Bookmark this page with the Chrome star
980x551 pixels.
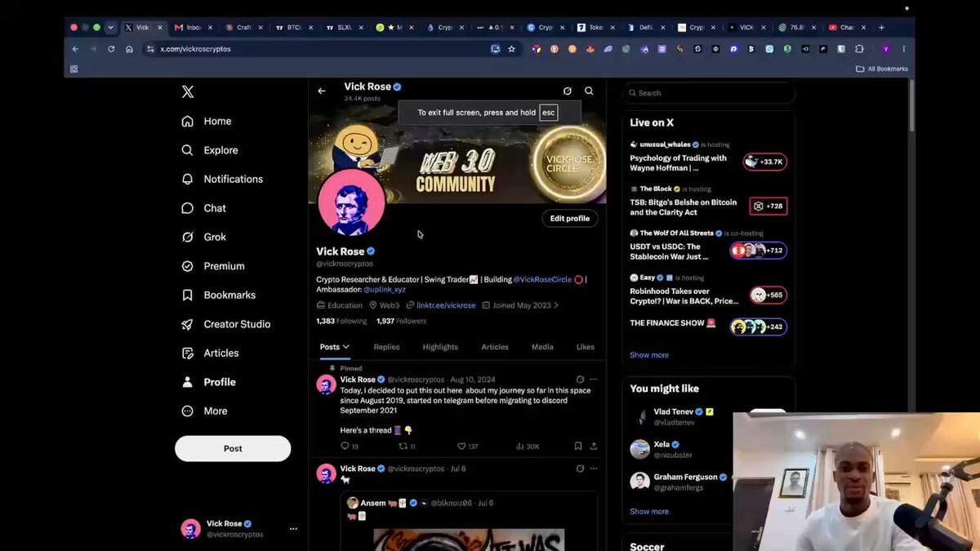click(x=512, y=49)
